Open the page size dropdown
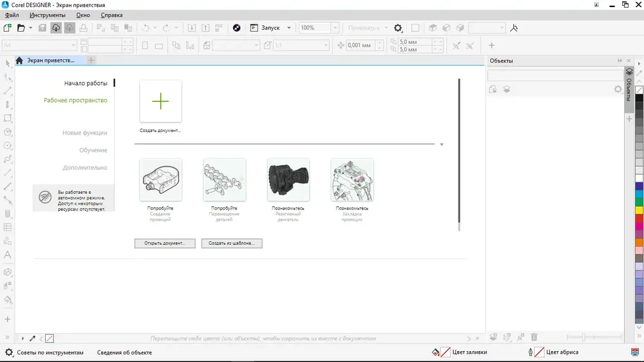Viewport: 644px width, 362px height. click(x=73, y=45)
